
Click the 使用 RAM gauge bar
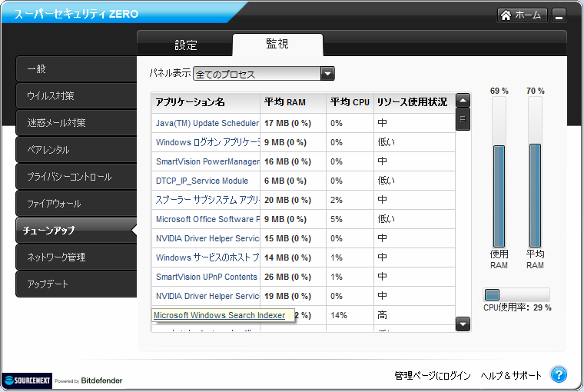pyautogui.click(x=499, y=172)
